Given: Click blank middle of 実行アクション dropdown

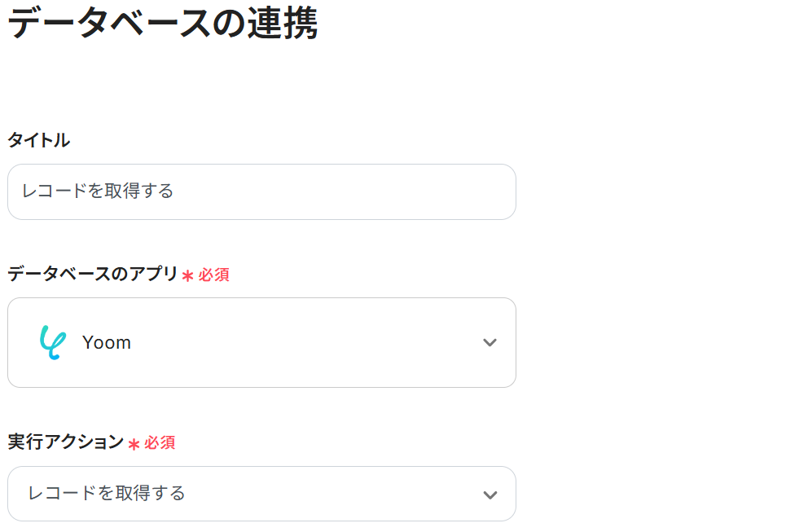Looking at the screenshot, I should click(x=326, y=494).
